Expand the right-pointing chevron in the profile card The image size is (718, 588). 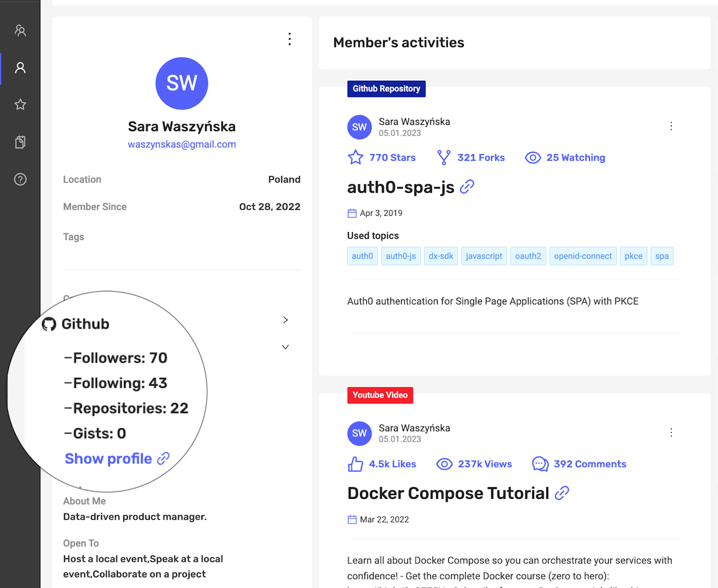(286, 320)
